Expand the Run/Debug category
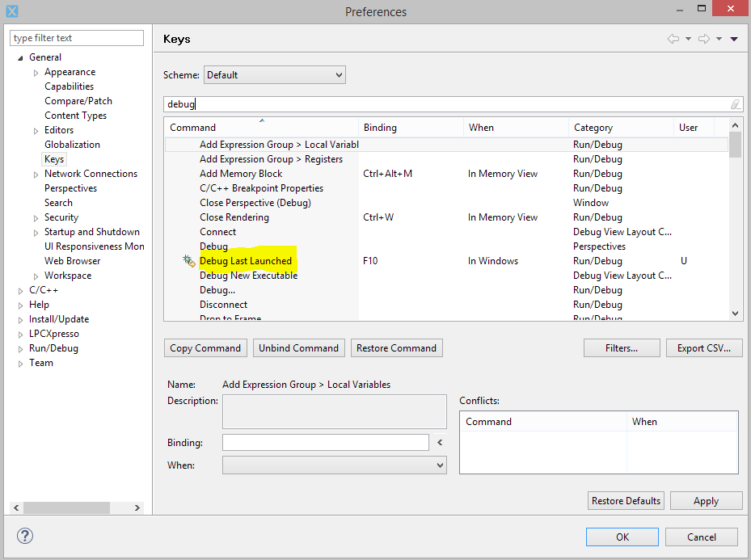 point(20,349)
